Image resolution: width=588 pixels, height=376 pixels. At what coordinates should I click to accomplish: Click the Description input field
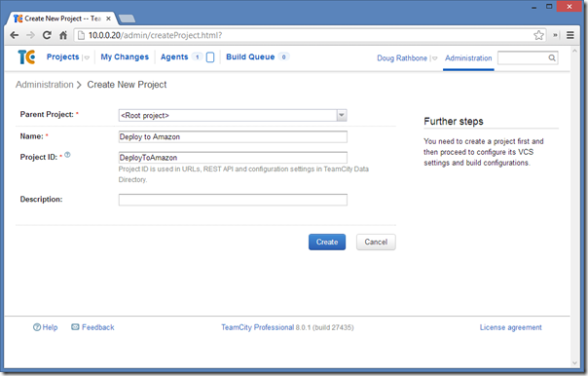[x=233, y=200]
